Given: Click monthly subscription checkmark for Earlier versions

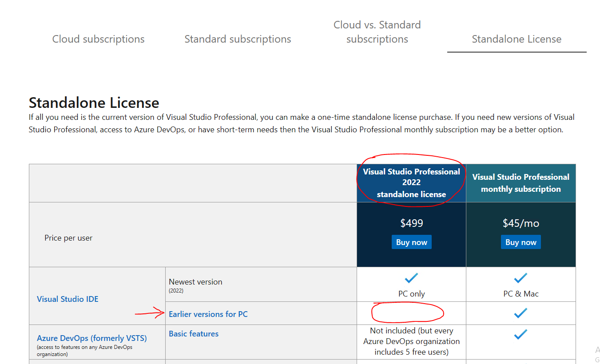Looking at the screenshot, I should coord(521,313).
